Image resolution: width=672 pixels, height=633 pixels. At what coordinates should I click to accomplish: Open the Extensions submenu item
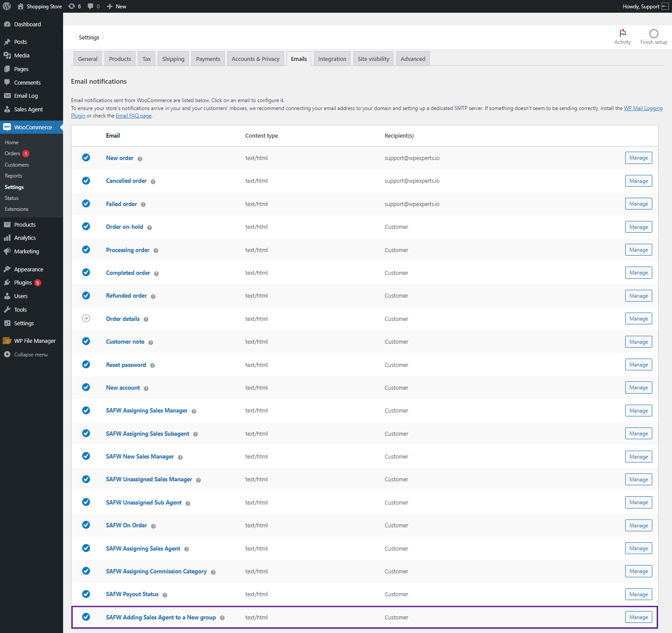point(17,209)
